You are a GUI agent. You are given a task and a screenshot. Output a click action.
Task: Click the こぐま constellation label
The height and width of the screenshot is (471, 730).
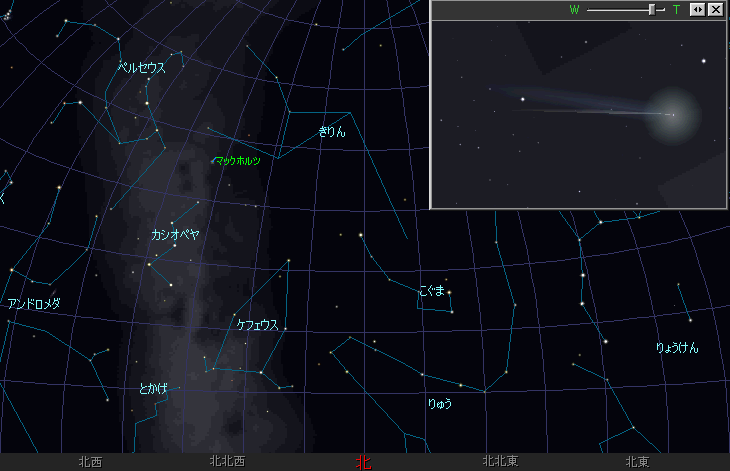tap(431, 291)
